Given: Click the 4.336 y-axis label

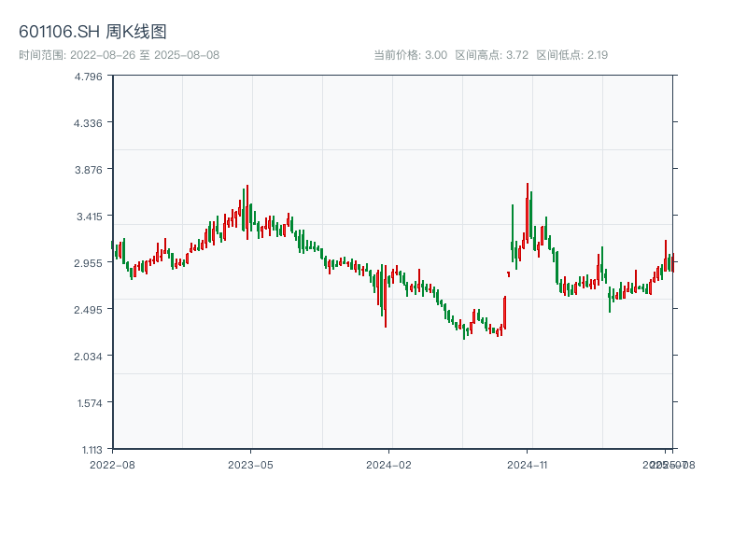Looking at the screenshot, I should click(x=89, y=122).
